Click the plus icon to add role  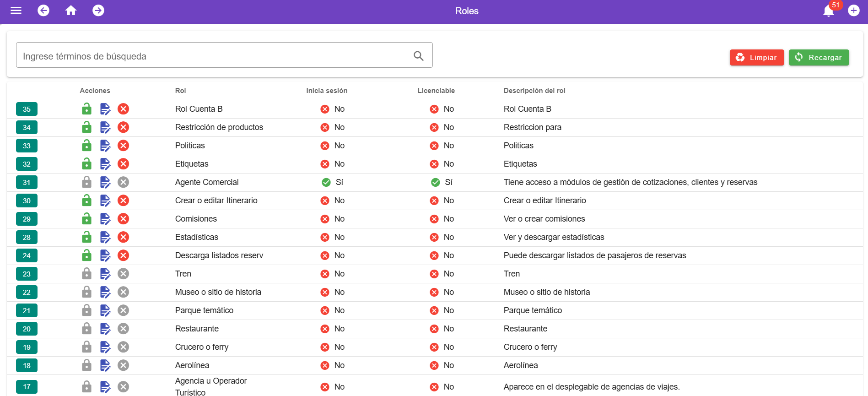pyautogui.click(x=854, y=11)
